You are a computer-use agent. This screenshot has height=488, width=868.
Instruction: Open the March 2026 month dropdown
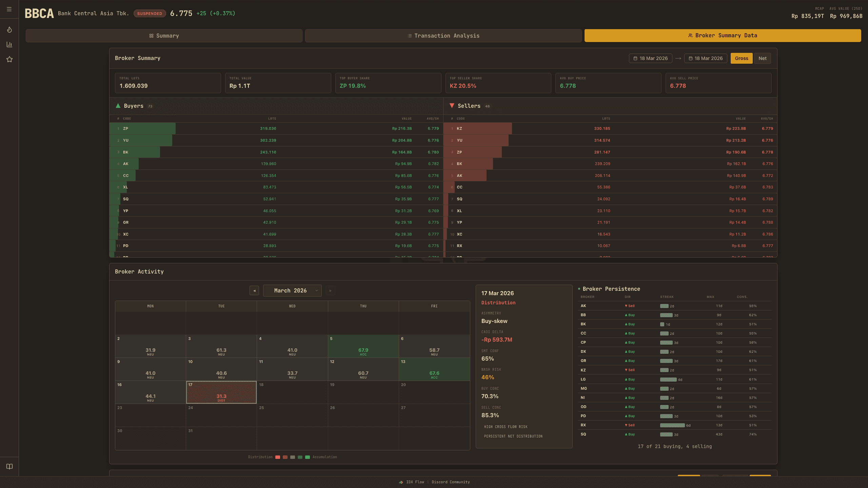(x=292, y=290)
